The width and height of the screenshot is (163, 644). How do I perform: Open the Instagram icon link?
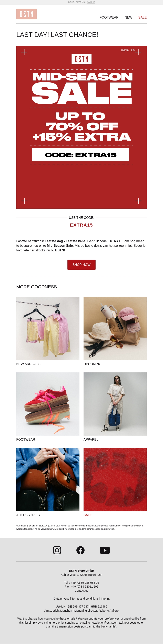point(57,550)
